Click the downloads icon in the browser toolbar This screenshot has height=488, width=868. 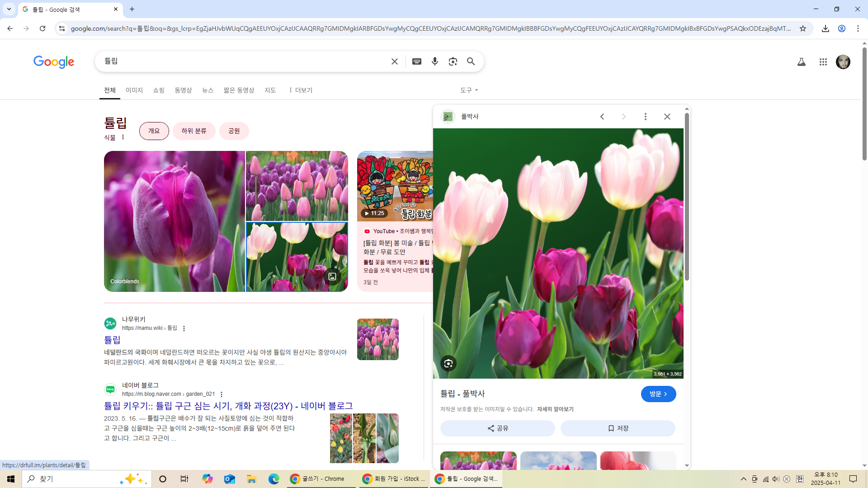826,28
